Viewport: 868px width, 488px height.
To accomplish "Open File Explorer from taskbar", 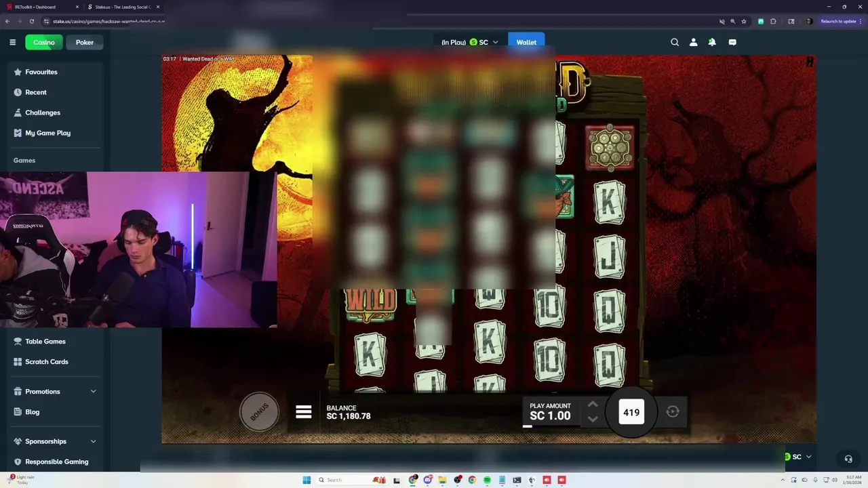I will pos(443,480).
